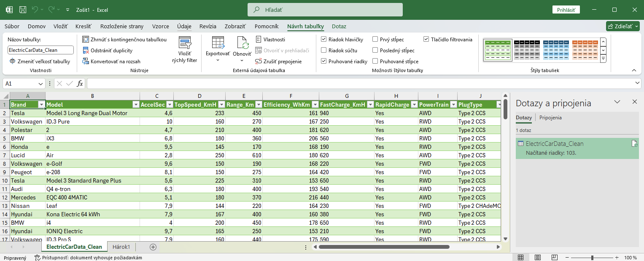Click the Obnoviť refresh icon

[x=243, y=43]
